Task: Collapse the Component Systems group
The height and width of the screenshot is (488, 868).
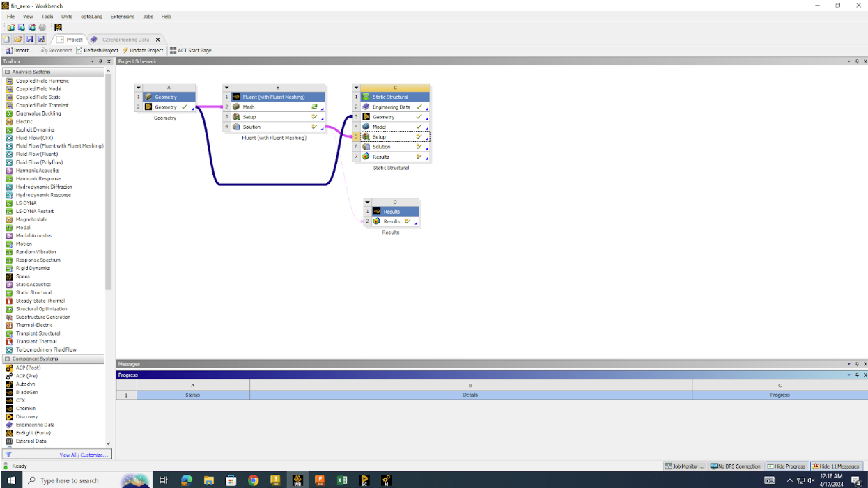Action: click(7, 359)
